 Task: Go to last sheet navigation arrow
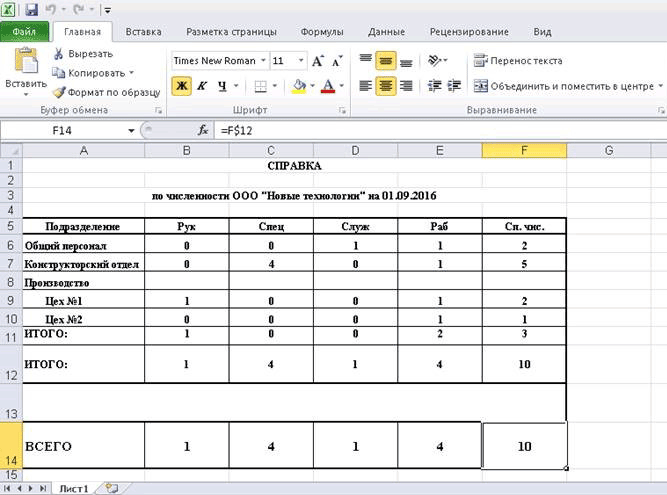(x=43, y=488)
